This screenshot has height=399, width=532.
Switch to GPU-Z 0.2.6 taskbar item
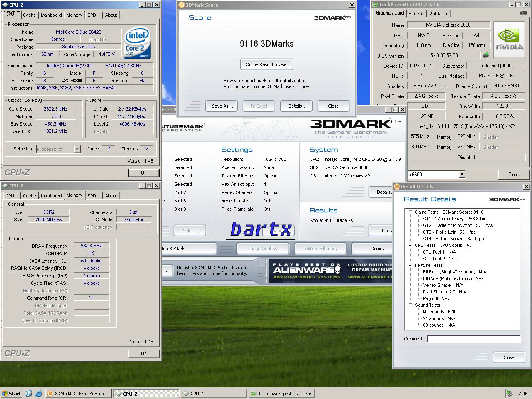[x=281, y=394]
